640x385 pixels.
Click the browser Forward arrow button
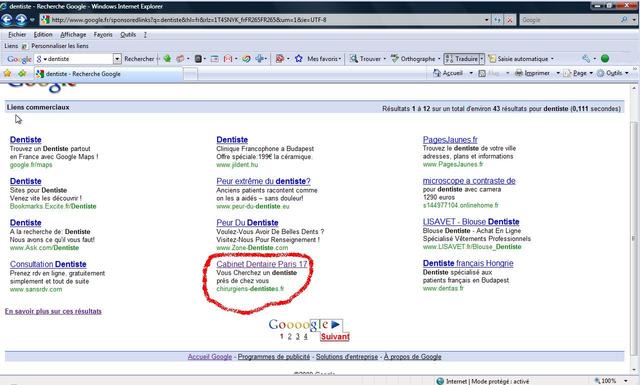[21, 19]
